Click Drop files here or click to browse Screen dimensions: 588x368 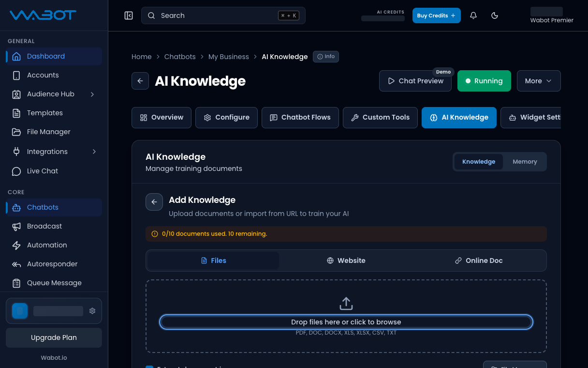[346, 322]
